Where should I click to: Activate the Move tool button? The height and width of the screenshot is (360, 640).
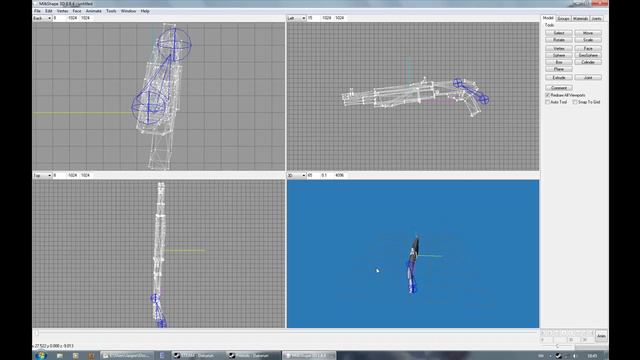pos(588,33)
